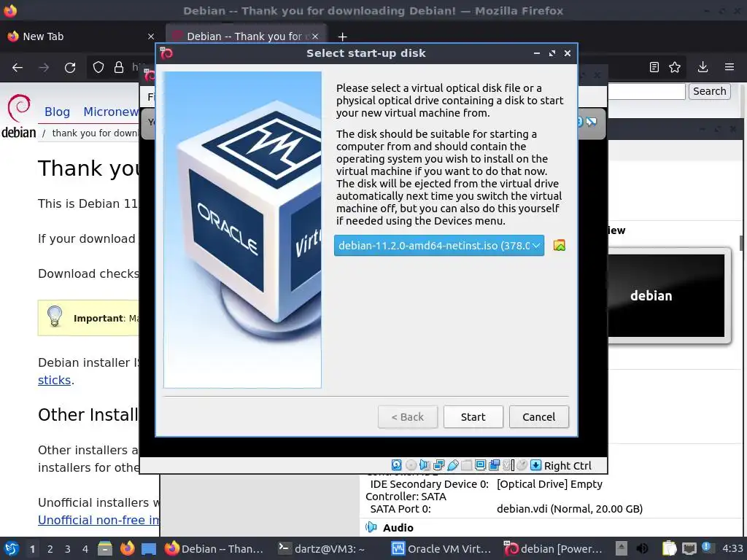The width and height of the screenshot is (747, 560).
Task: Switch to Debian Firefox taskbar window
Action: [215, 548]
